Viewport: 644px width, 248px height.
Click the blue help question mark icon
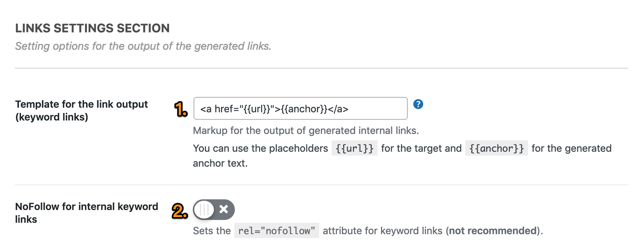tap(418, 105)
